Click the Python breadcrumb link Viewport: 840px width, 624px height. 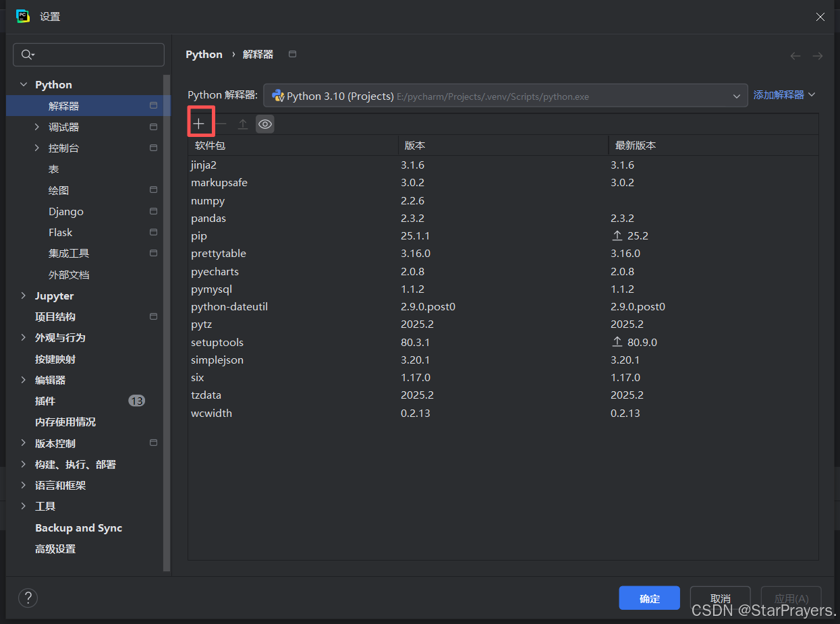pyautogui.click(x=204, y=55)
